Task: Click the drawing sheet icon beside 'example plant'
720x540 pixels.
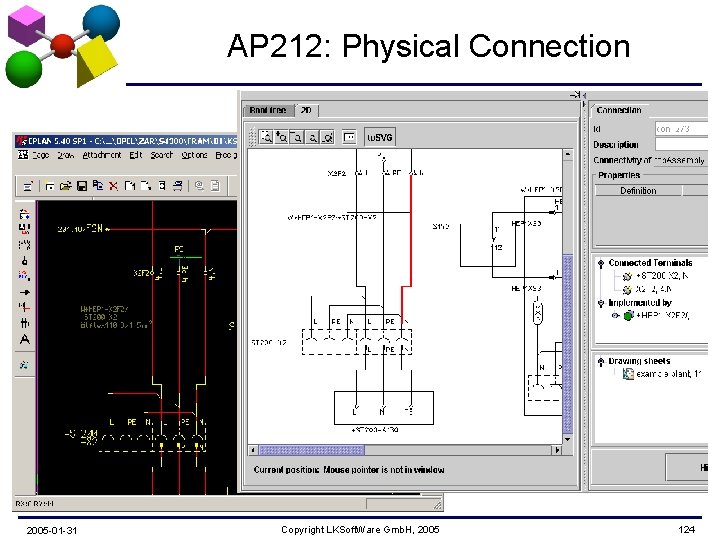Action: 628,374
